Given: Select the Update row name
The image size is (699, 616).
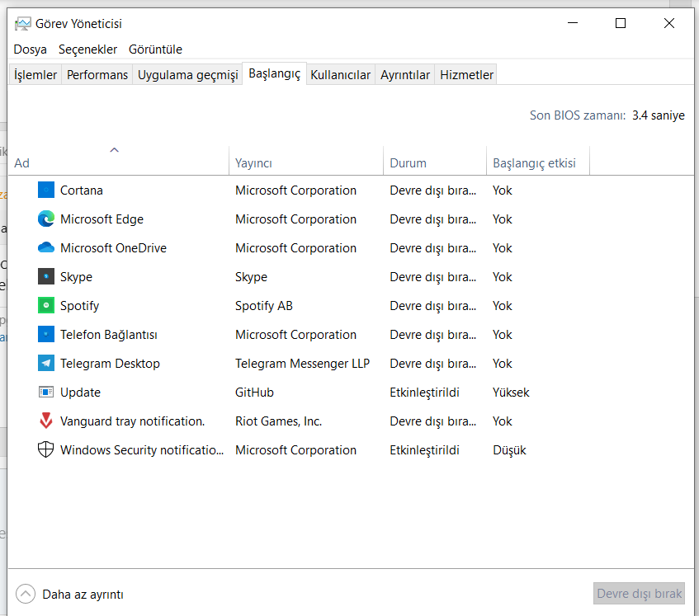Looking at the screenshot, I should [80, 393].
